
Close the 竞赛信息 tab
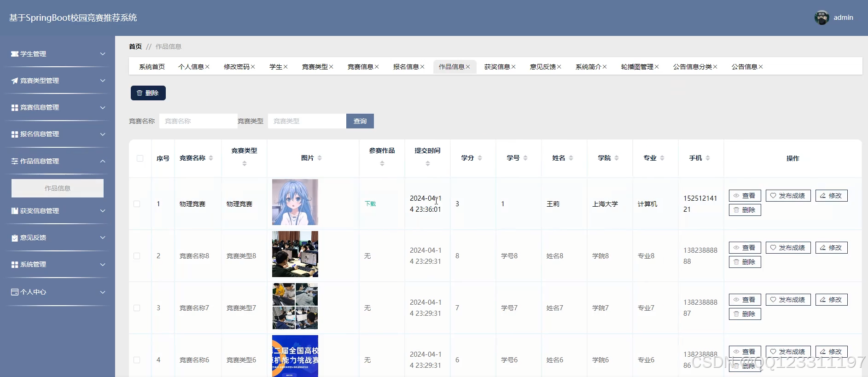pyautogui.click(x=377, y=67)
